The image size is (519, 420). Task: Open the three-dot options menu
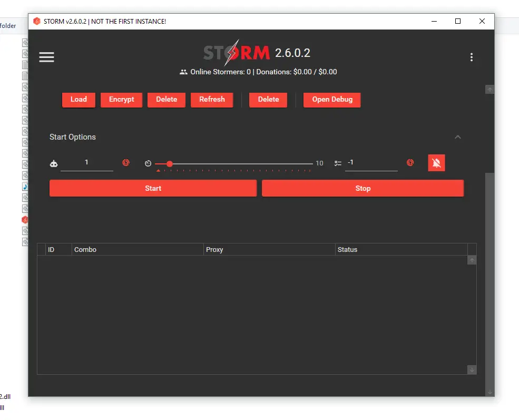click(x=472, y=57)
